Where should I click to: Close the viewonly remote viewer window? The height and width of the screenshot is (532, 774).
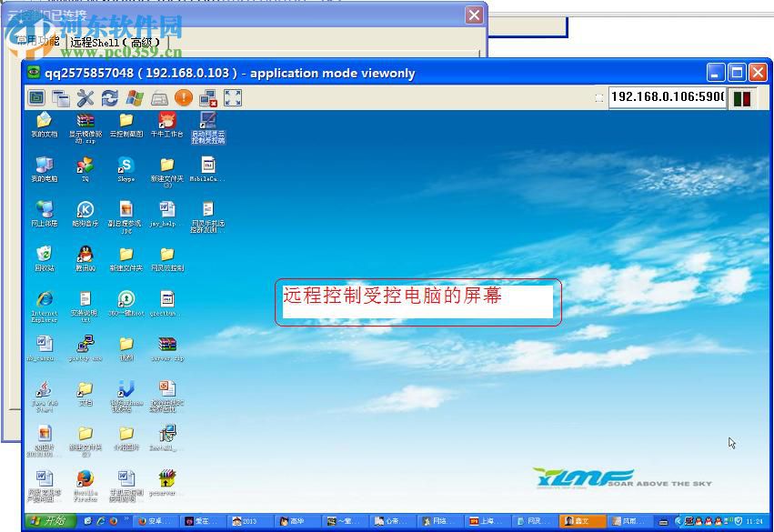(758, 73)
